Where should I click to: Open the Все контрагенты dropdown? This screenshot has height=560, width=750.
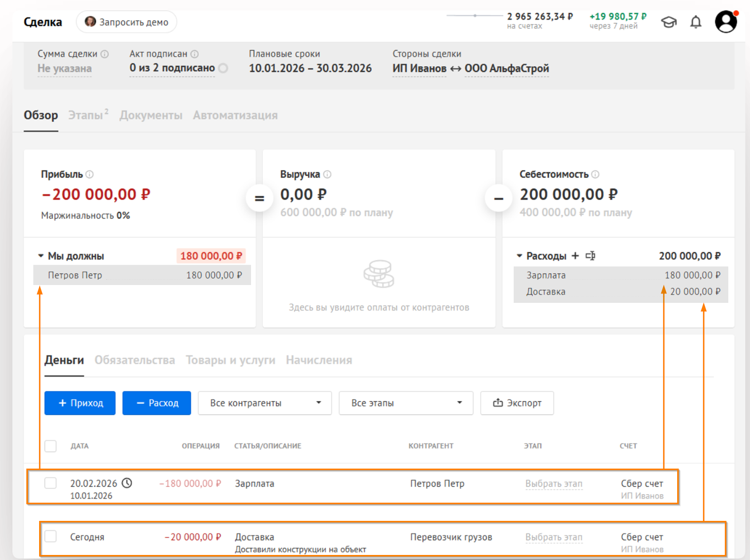[265, 403]
